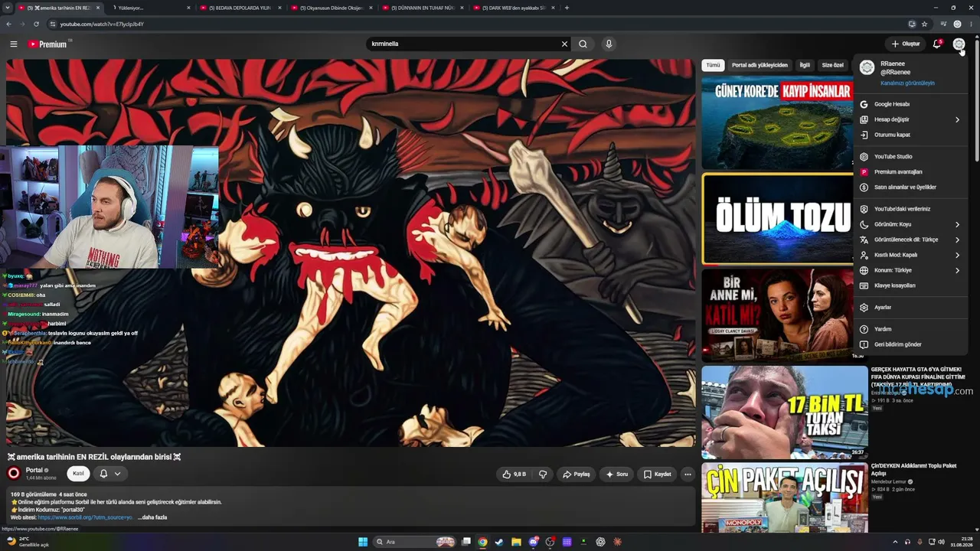
Task: Click the Katıl join button
Action: (78, 474)
